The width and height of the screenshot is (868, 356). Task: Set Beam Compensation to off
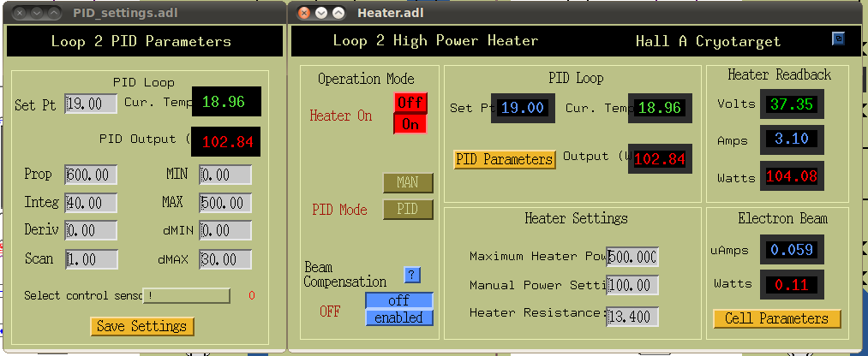pos(399,300)
